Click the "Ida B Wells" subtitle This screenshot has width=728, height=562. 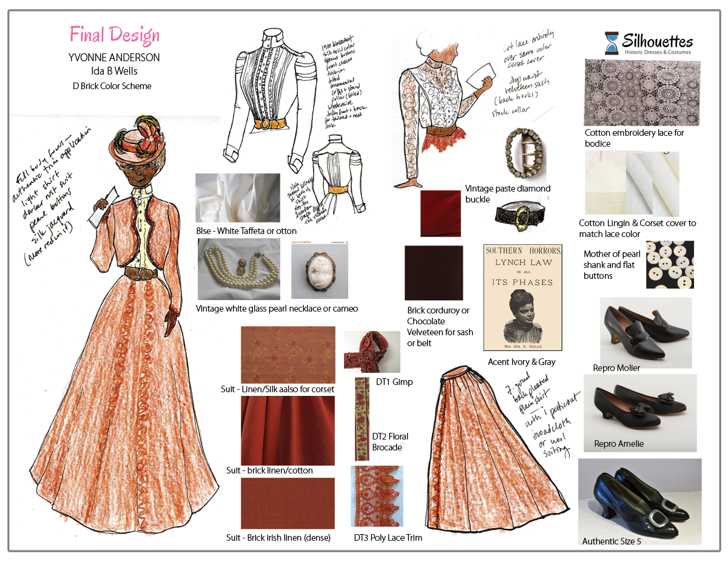pyautogui.click(x=115, y=72)
